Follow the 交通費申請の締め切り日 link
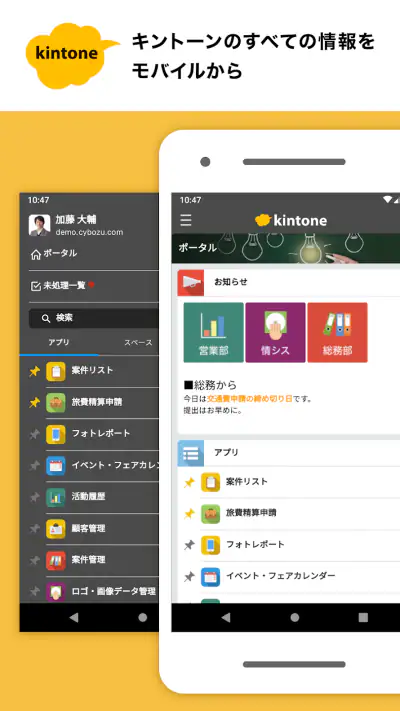 [x=250, y=399]
